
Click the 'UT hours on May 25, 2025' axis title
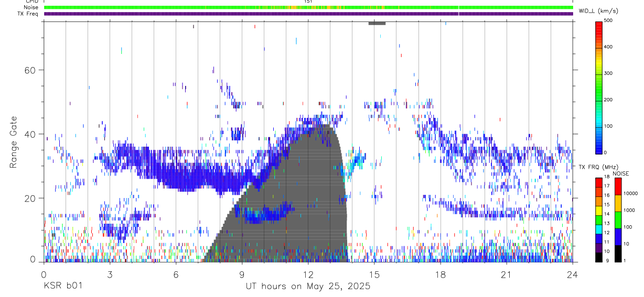[308, 287]
